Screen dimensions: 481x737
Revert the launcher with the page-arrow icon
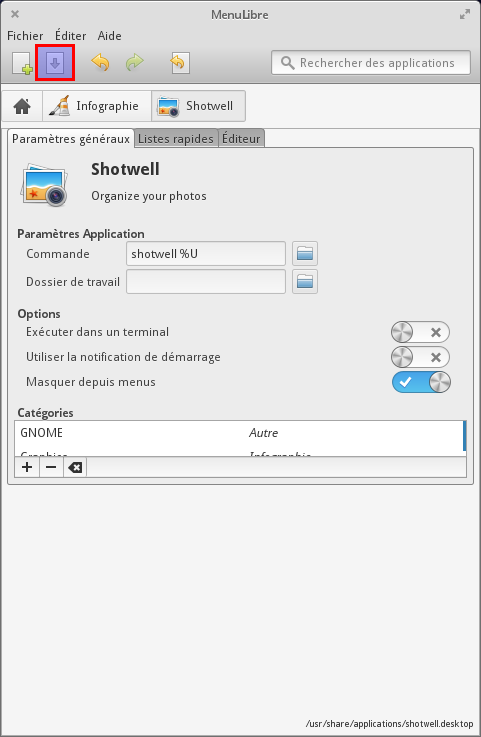(x=180, y=63)
